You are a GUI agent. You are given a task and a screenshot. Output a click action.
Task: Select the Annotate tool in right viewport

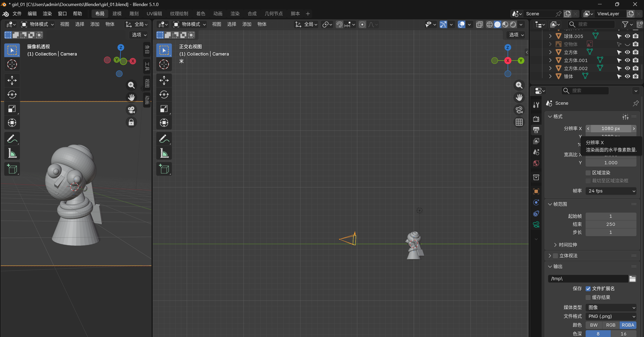click(x=164, y=139)
